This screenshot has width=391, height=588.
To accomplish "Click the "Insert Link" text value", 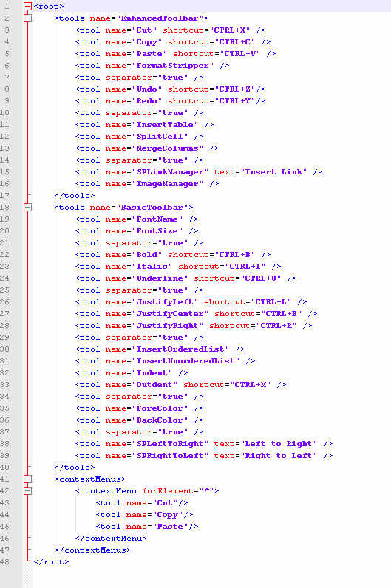I will tap(273, 172).
